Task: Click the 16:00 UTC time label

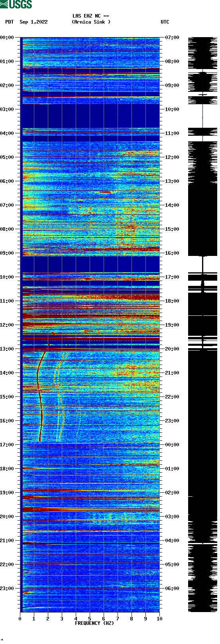Action: [x=172, y=253]
